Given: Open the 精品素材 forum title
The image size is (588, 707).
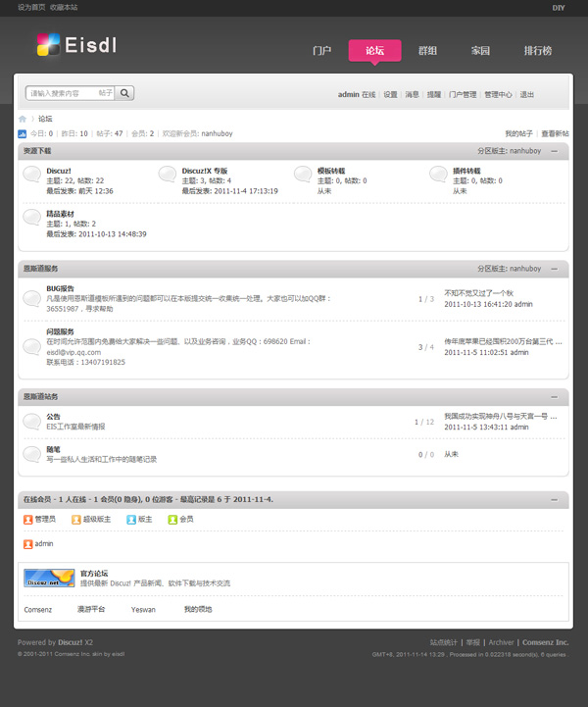Looking at the screenshot, I should (61, 214).
